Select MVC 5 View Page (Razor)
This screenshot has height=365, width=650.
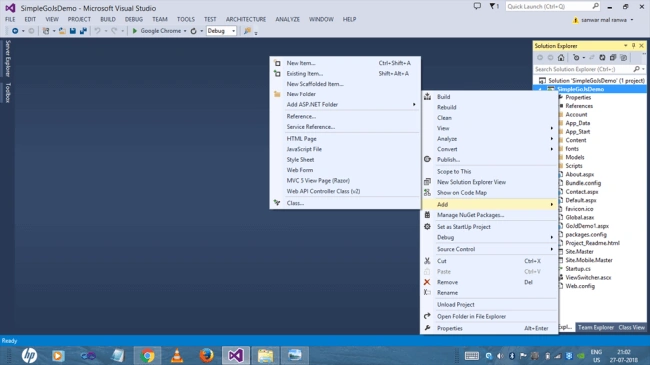click(345, 181)
